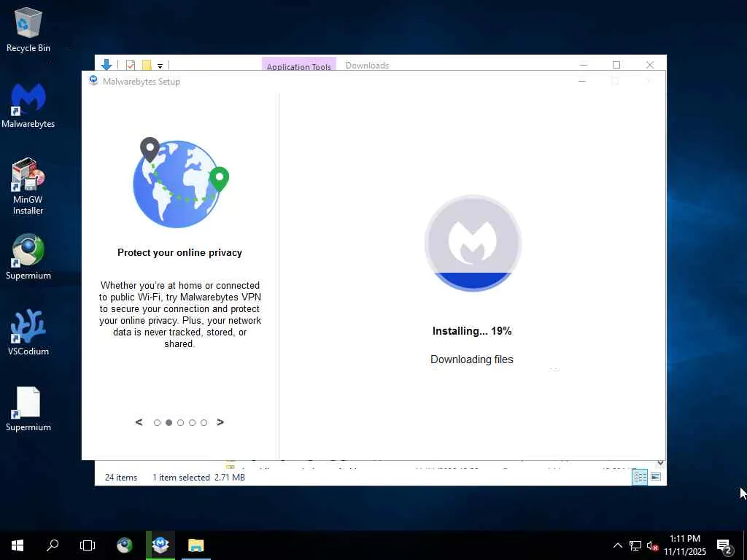This screenshot has width=747, height=560.
Task: Select the Supermium browser desktop shortcut
Action: coord(28,257)
